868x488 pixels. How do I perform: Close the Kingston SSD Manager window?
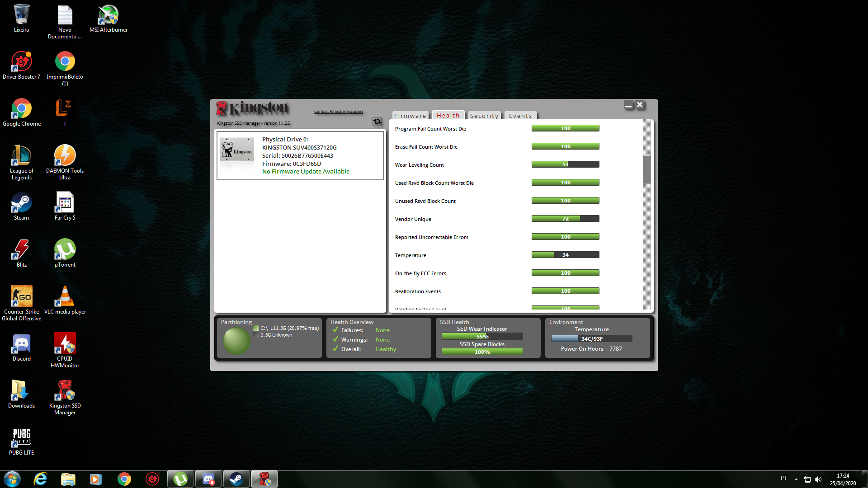tap(640, 105)
